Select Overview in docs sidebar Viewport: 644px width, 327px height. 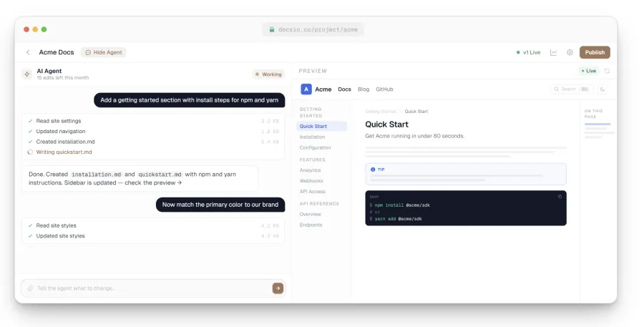pos(310,214)
